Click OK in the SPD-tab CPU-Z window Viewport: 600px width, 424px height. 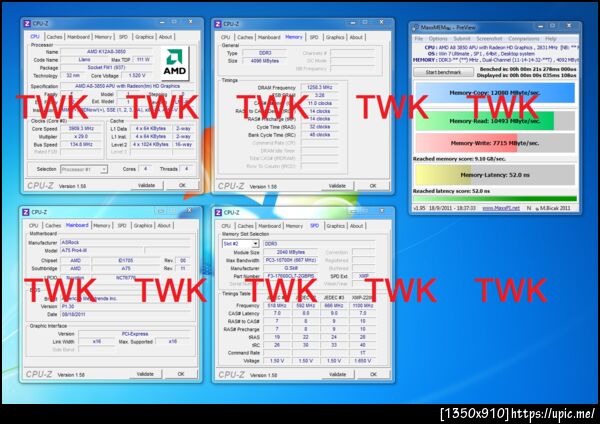coord(373,375)
